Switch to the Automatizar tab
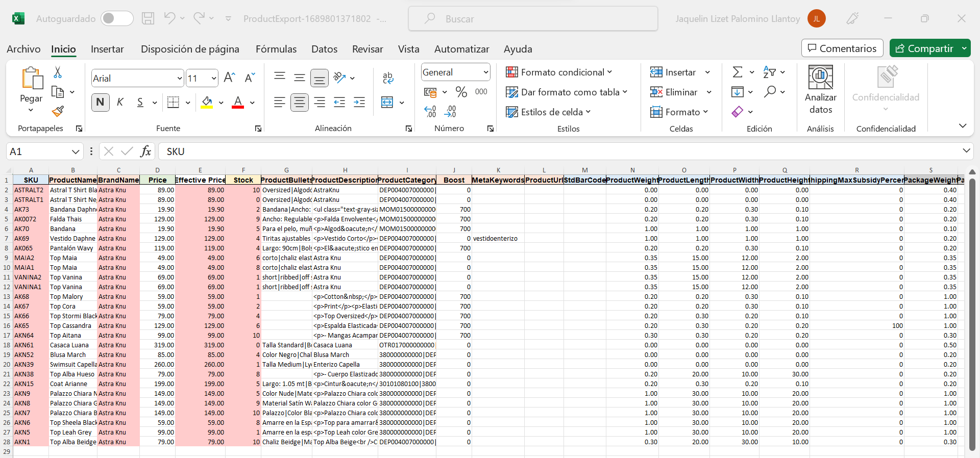Image resolution: width=980 pixels, height=458 pixels. [462, 49]
